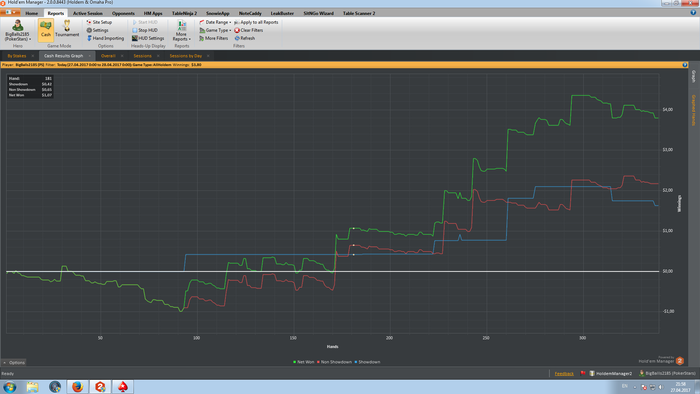Switch to Overall report tab
The height and width of the screenshot is (394, 700).
click(108, 56)
